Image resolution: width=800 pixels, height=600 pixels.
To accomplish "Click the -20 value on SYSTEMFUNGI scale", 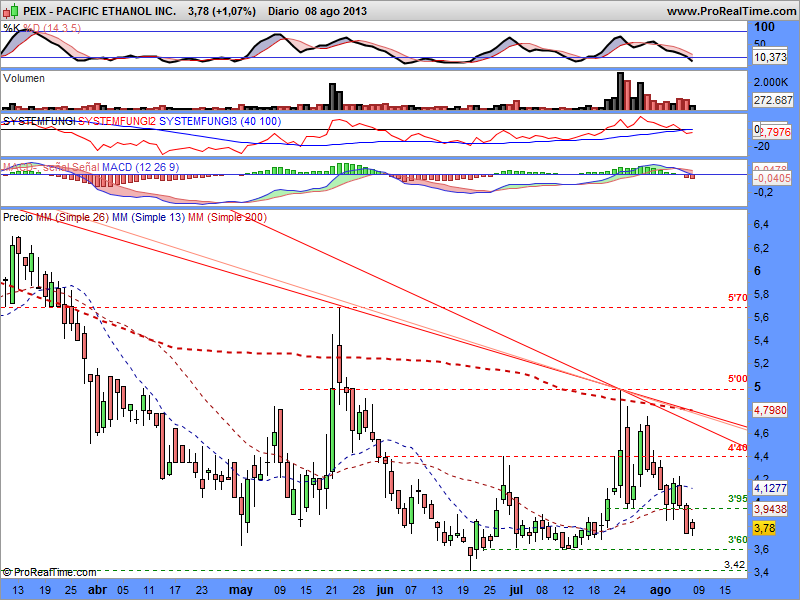I will click(x=762, y=146).
